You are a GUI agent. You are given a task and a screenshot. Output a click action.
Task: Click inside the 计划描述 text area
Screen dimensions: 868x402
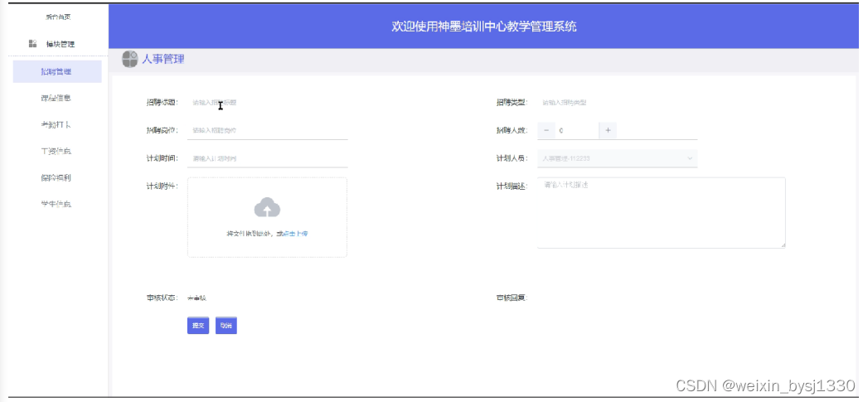pyautogui.click(x=662, y=213)
